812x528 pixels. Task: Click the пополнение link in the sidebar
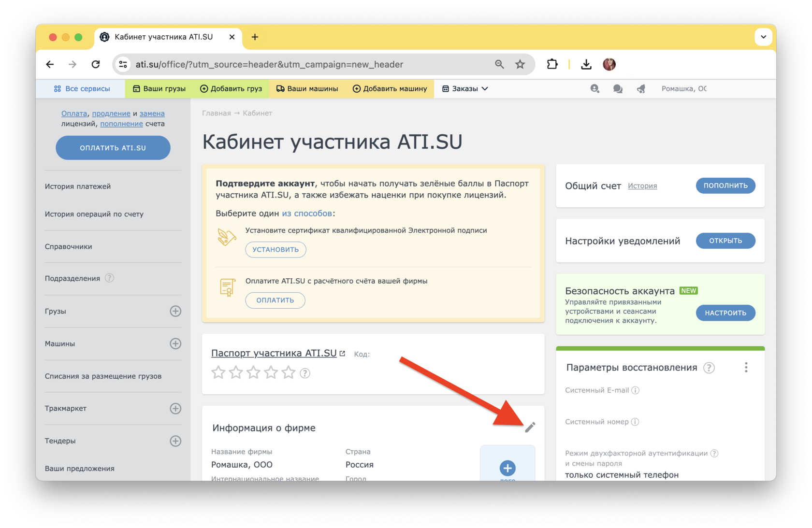click(x=121, y=124)
